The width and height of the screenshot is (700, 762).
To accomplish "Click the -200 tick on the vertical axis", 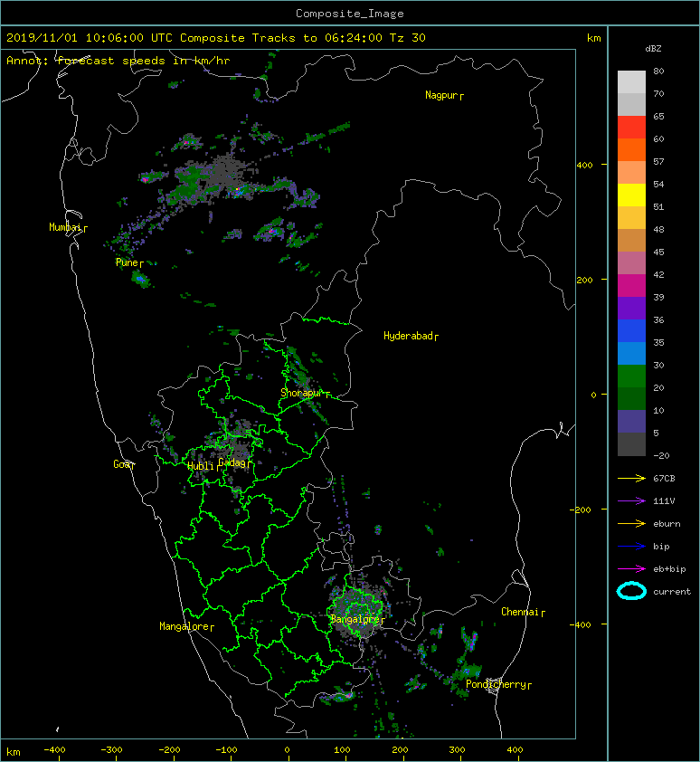I will [x=581, y=510].
